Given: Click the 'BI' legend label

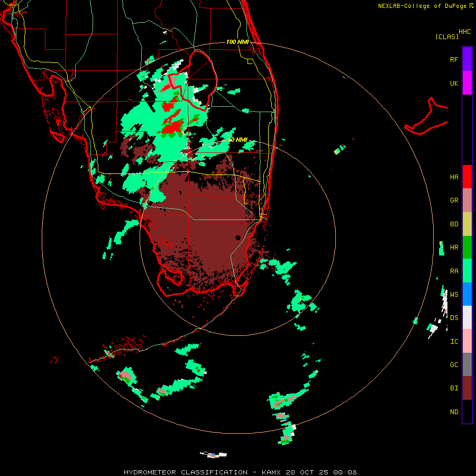Looking at the screenshot, I should [x=454, y=388].
